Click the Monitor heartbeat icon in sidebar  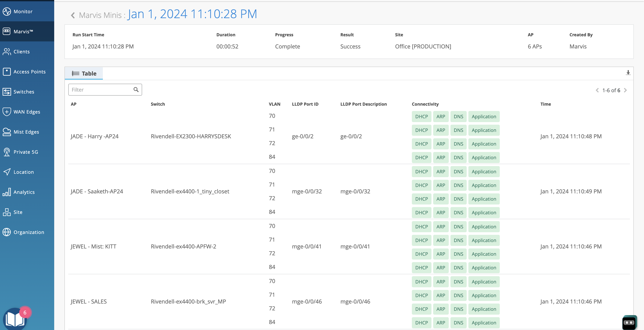[7, 11]
